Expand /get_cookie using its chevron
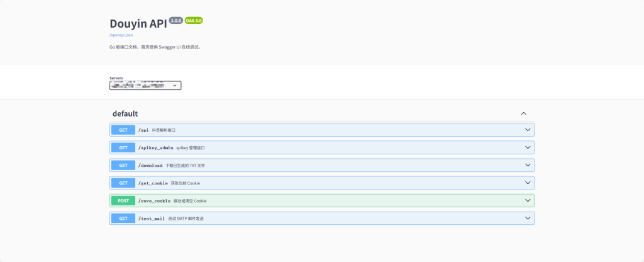This screenshot has height=262, width=644. [x=528, y=183]
